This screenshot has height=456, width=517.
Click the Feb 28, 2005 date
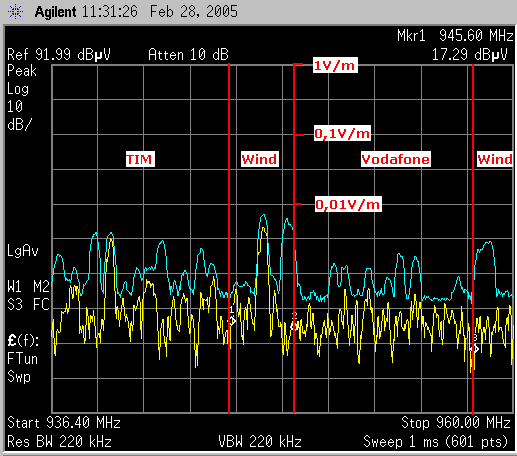coord(194,12)
